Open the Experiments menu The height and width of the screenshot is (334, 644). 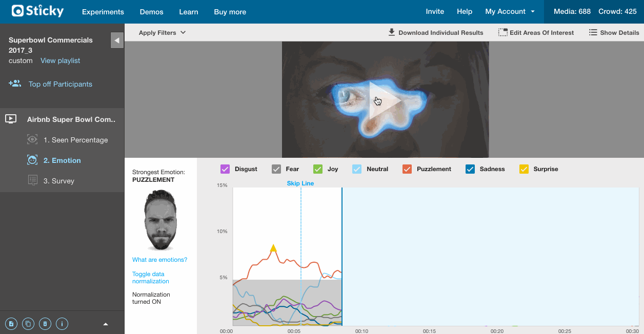point(103,12)
